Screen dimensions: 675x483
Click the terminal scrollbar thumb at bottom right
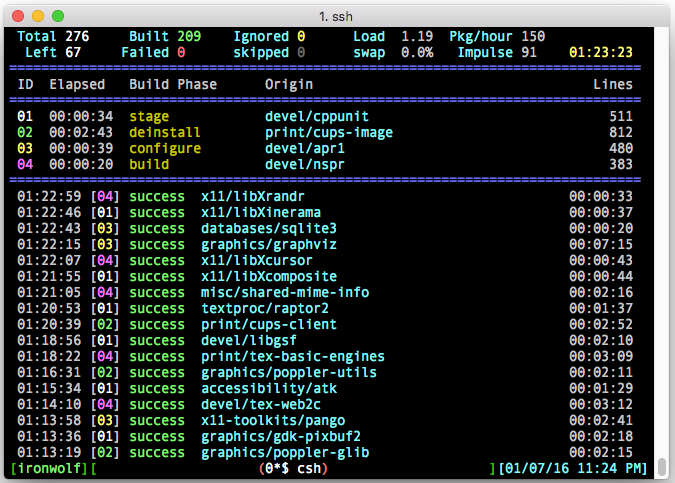click(x=661, y=467)
